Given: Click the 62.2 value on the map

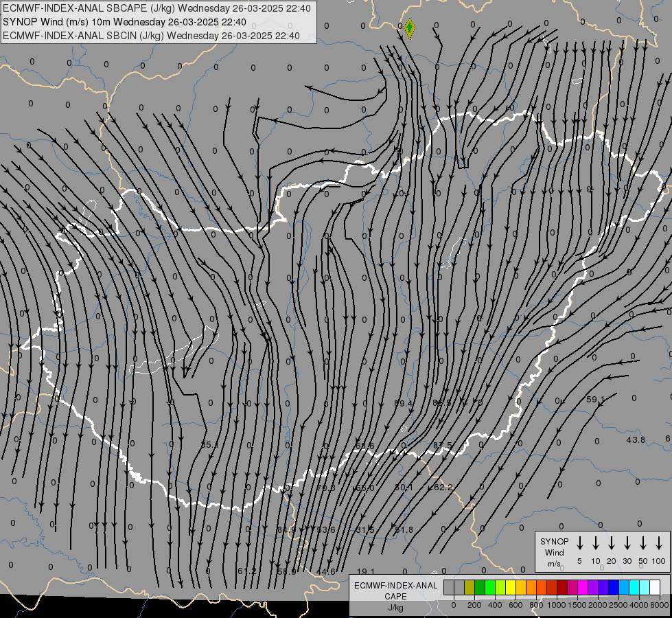Looking at the screenshot, I should (x=443, y=488).
